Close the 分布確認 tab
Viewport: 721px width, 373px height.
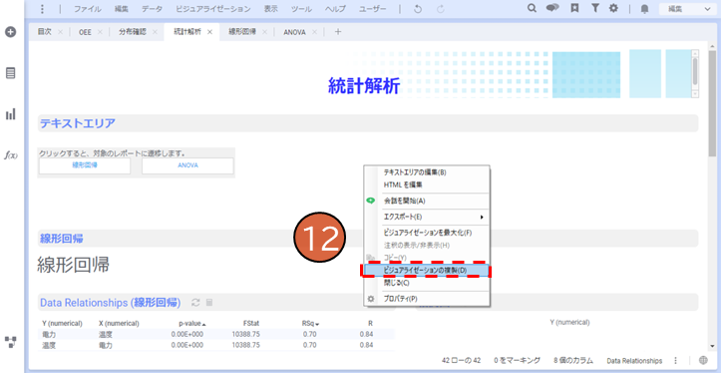154,32
